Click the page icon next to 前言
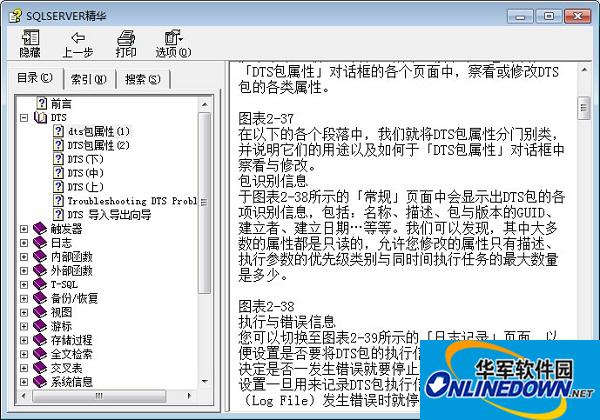 (41, 103)
